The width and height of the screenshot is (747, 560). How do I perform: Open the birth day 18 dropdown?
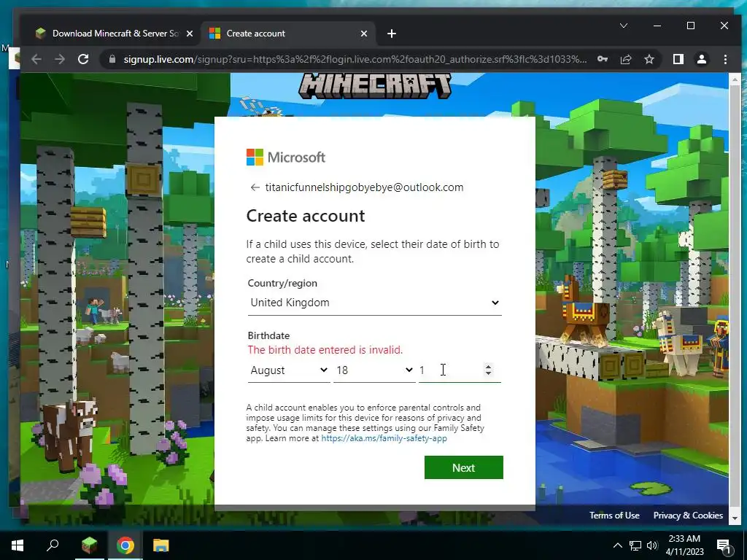374,370
